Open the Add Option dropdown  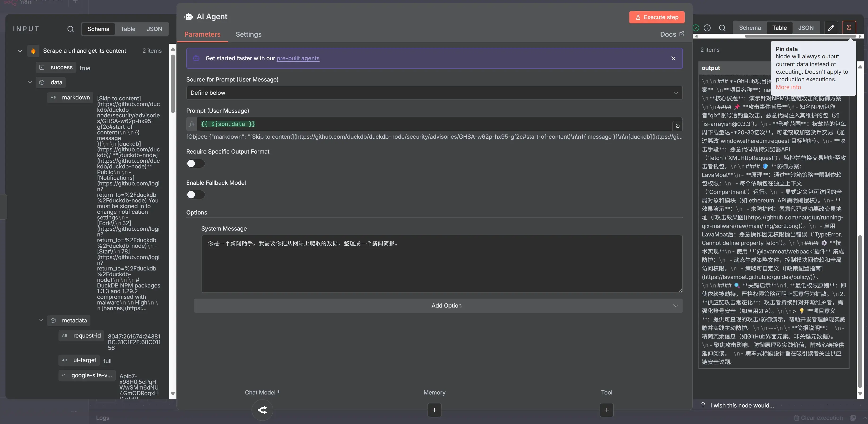[x=438, y=306]
